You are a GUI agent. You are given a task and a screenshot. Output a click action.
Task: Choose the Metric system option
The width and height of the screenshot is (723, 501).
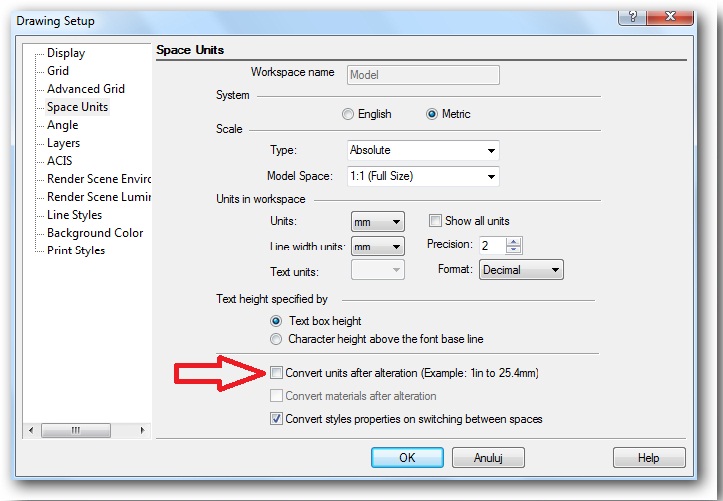[x=432, y=114]
